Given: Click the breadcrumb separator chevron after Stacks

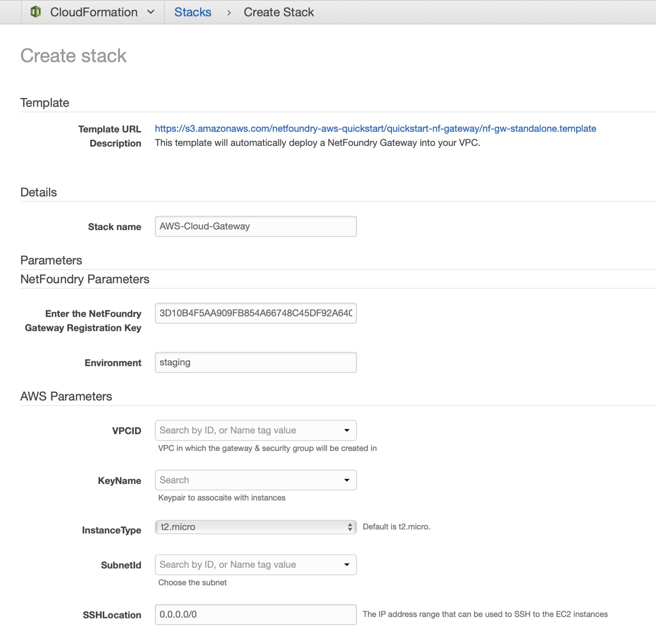Looking at the screenshot, I should point(229,13).
